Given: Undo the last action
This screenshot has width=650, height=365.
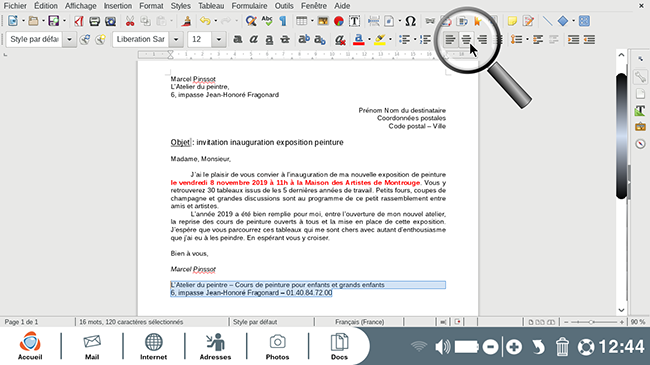Looking at the screenshot, I should pos(205,21).
